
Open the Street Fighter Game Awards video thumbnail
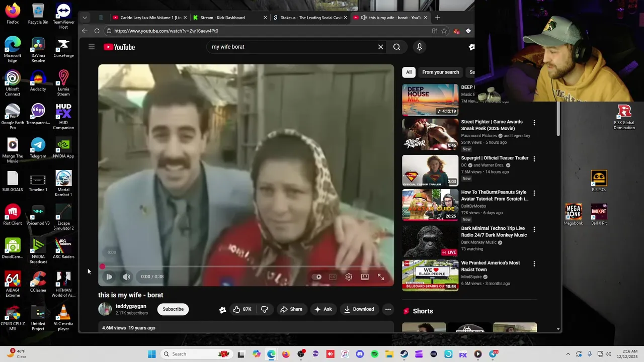pyautogui.click(x=430, y=134)
